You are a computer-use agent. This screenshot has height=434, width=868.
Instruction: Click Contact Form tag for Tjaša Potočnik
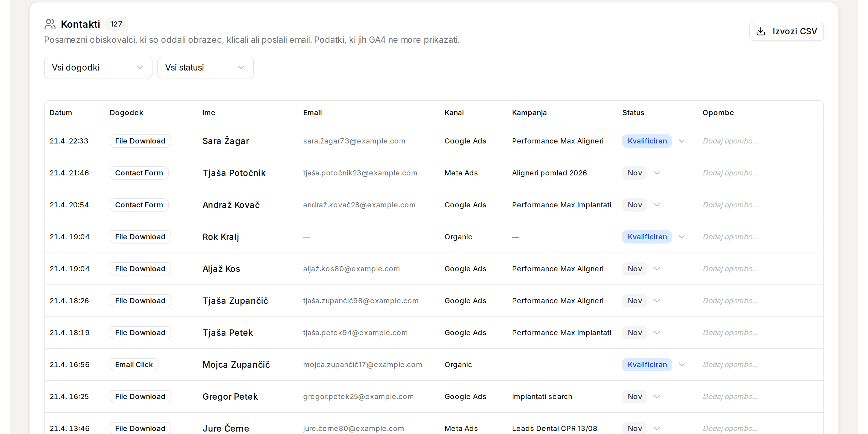coord(139,173)
